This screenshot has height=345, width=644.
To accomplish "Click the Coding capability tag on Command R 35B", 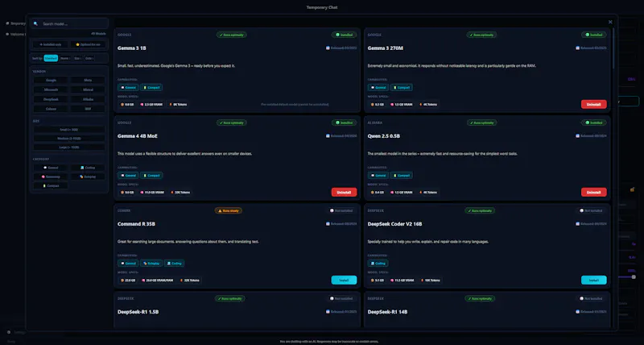I will [x=174, y=263].
